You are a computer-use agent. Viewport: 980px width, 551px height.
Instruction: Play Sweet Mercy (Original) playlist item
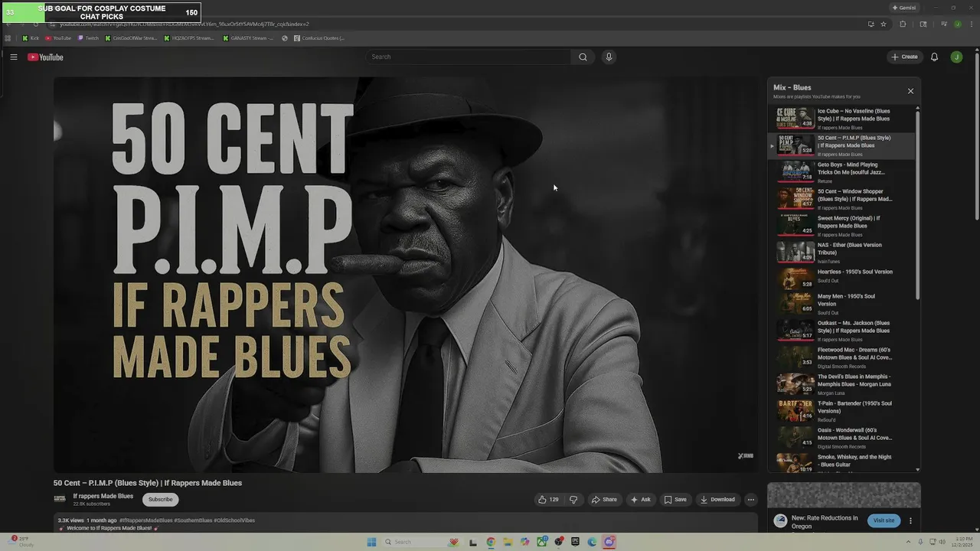[x=841, y=226]
